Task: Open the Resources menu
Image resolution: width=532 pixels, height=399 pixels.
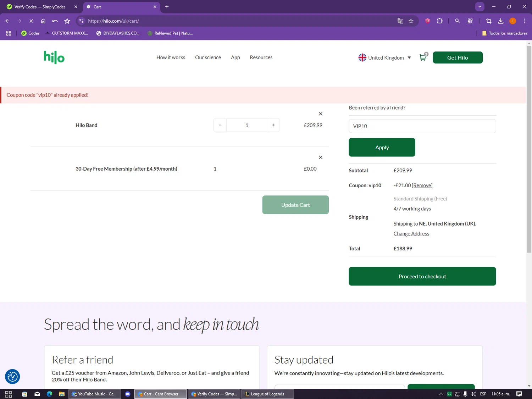Action: coord(261,57)
